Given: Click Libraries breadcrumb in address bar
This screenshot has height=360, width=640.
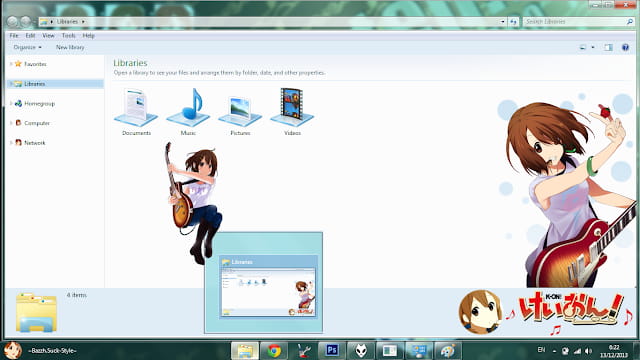Looking at the screenshot, I should 67,22.
